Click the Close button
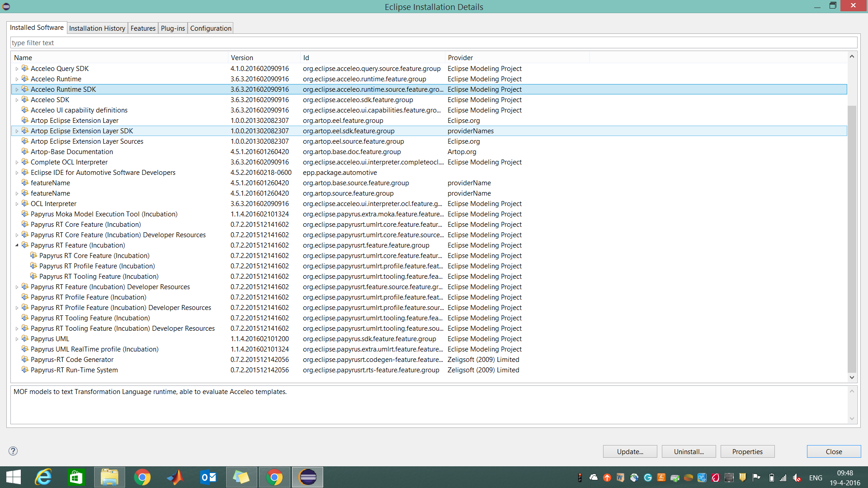The width and height of the screenshot is (868, 488). 834,451
